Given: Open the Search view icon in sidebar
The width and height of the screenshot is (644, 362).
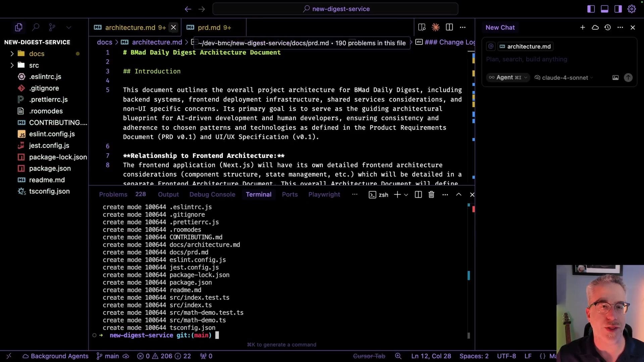Looking at the screenshot, I should click(x=36, y=27).
